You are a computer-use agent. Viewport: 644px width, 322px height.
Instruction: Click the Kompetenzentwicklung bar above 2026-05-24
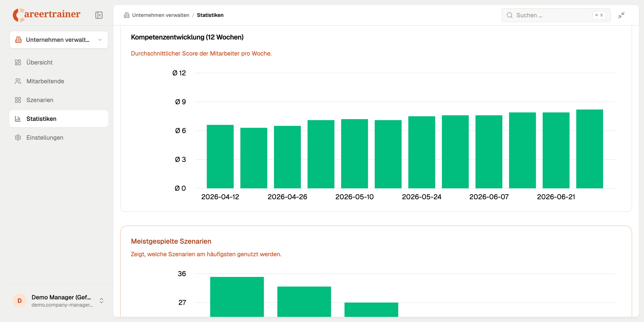point(422,152)
